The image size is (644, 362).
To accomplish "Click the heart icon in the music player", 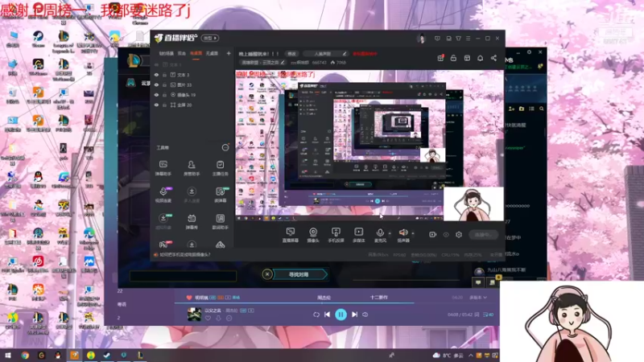I will coord(189,298).
